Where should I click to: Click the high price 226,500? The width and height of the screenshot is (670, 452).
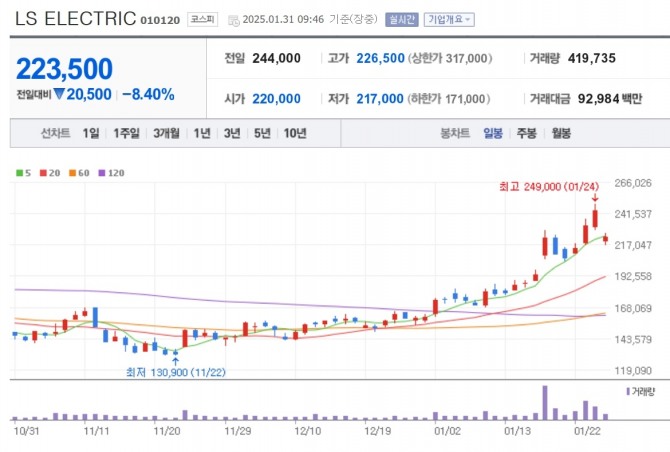tap(380, 58)
